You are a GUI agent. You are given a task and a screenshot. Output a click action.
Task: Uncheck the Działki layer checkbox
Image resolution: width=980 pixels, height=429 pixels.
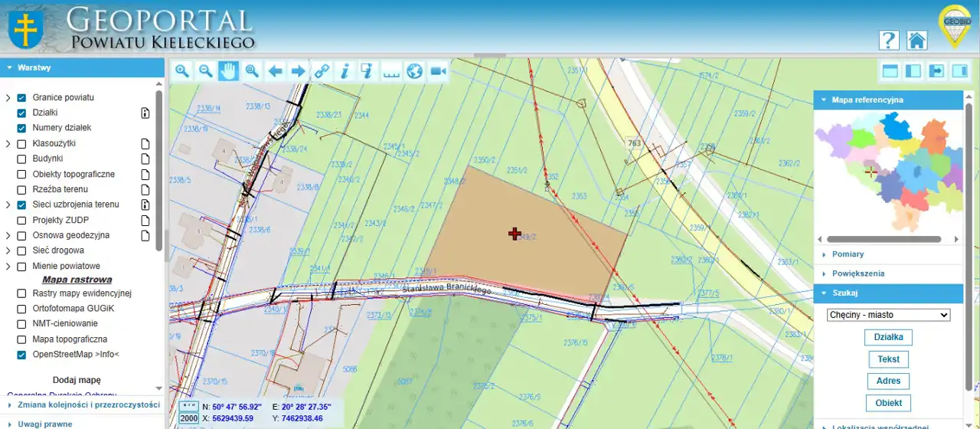[21, 113]
